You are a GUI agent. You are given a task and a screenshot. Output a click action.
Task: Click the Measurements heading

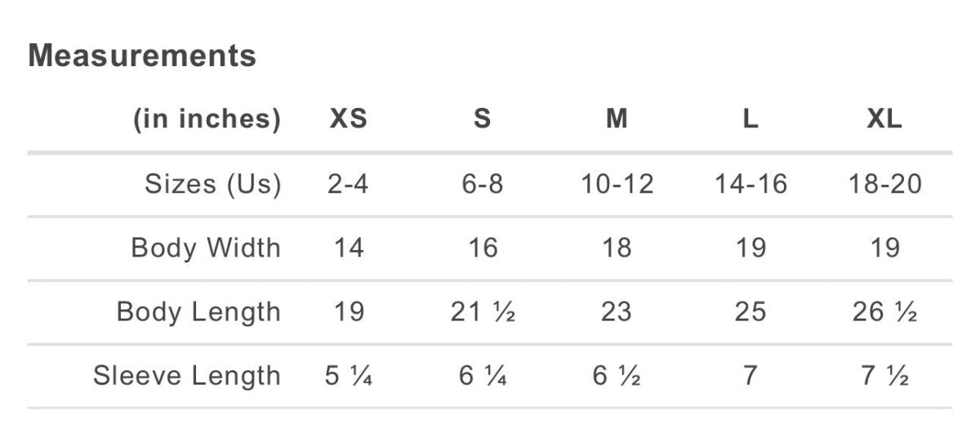pyautogui.click(x=142, y=56)
